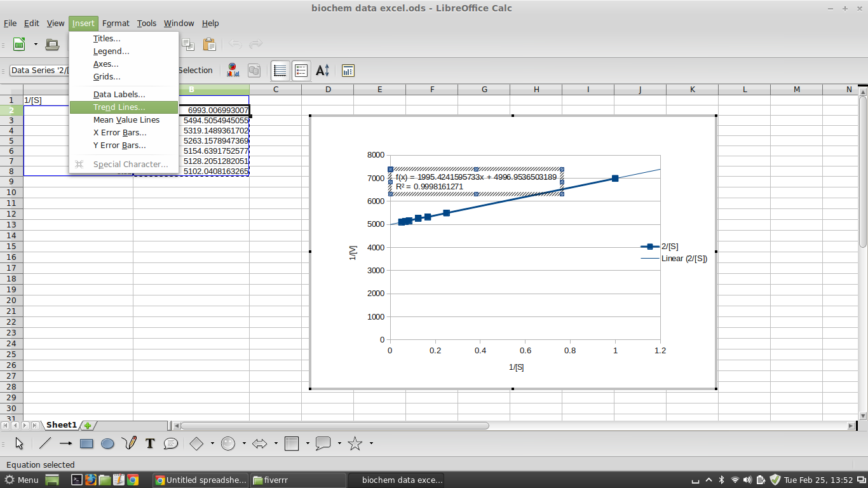Screen dimensions: 868x488
Task: Click the green Add Sheet button
Action: coord(86,425)
